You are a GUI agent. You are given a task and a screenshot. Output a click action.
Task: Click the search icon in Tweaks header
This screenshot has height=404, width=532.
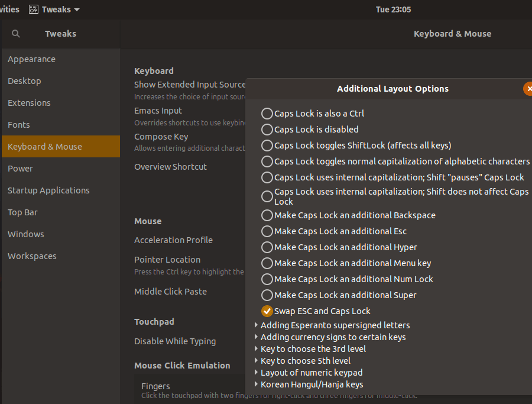[x=16, y=34]
